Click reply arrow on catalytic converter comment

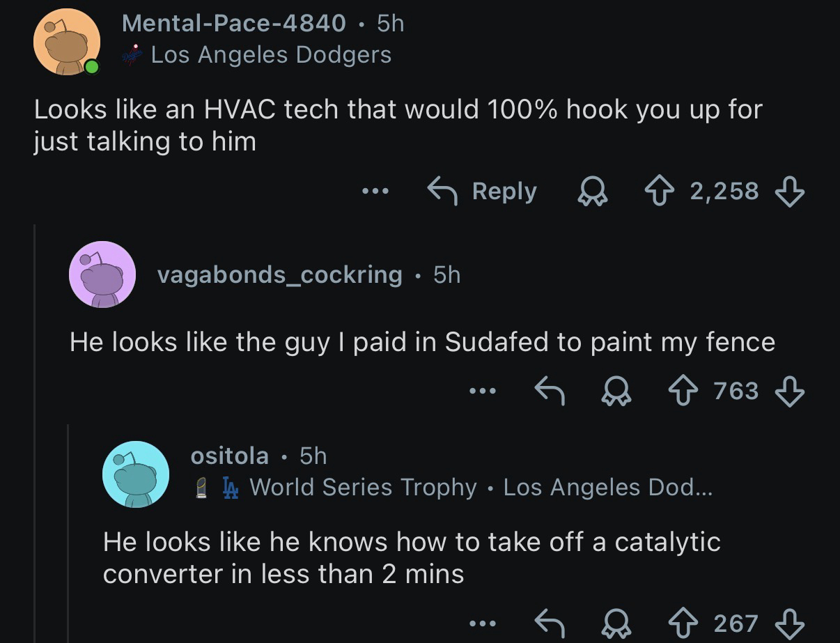(x=548, y=622)
